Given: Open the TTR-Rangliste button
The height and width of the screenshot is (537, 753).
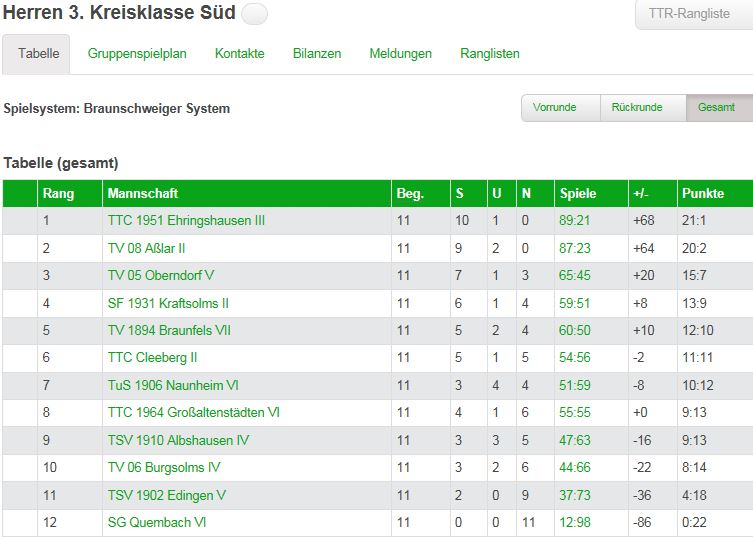Looking at the screenshot, I should click(x=694, y=14).
